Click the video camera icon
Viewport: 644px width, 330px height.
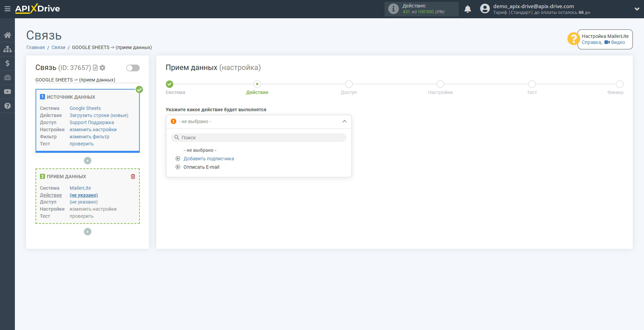[607, 42]
